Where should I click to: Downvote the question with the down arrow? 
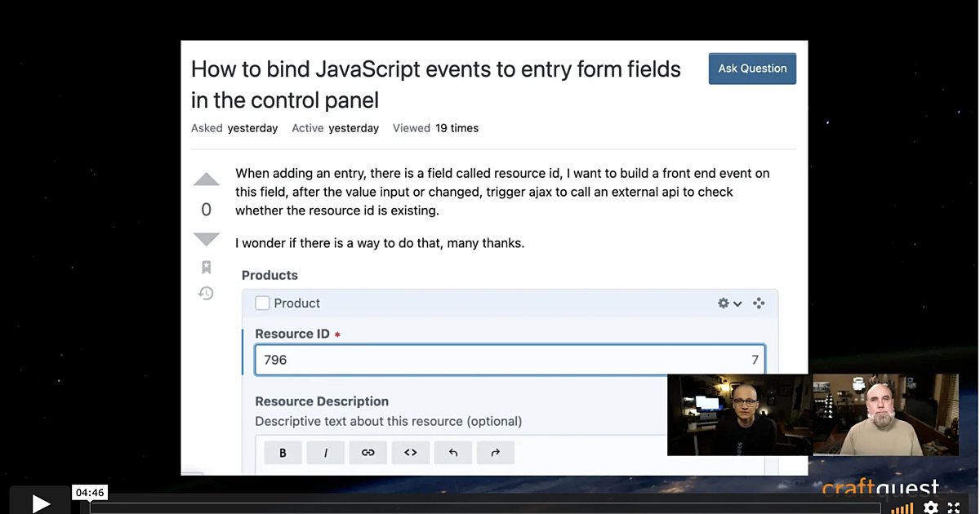click(206, 238)
